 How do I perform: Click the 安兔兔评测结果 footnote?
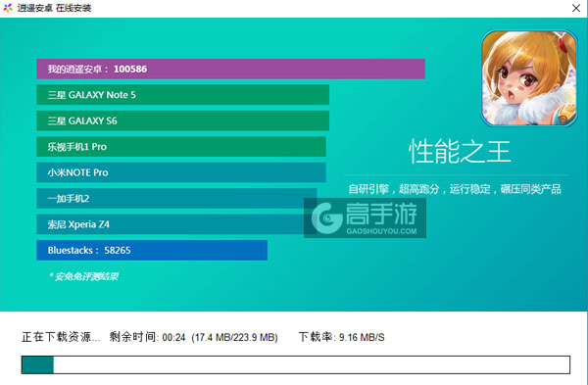[83, 276]
